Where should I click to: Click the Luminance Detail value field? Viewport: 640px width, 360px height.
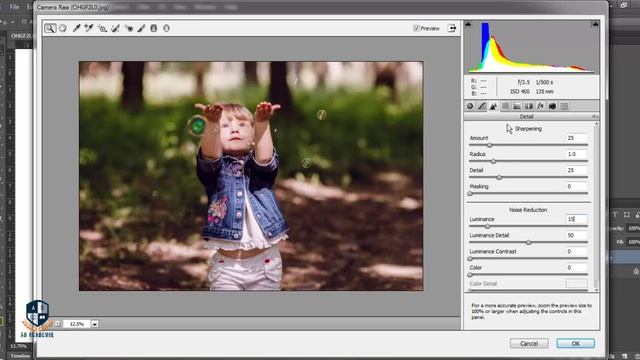pos(576,236)
